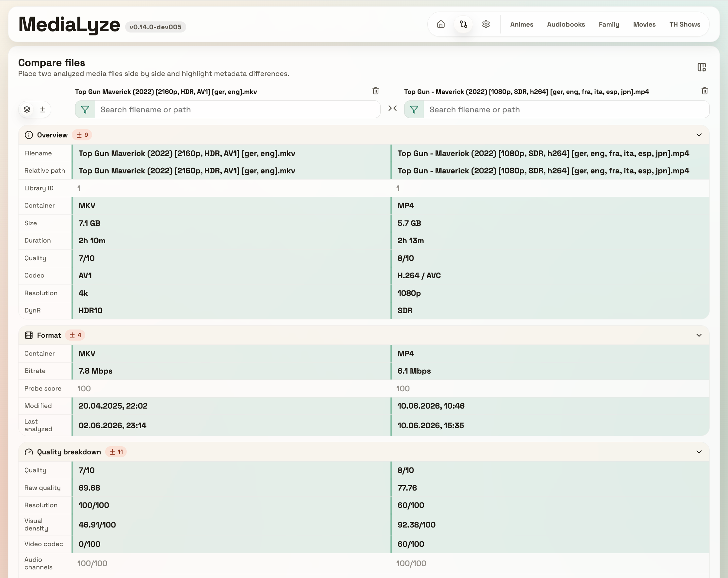This screenshot has width=728, height=578.
Task: Click the 10.06.2026, 10:46 modified date
Action: coord(431,406)
